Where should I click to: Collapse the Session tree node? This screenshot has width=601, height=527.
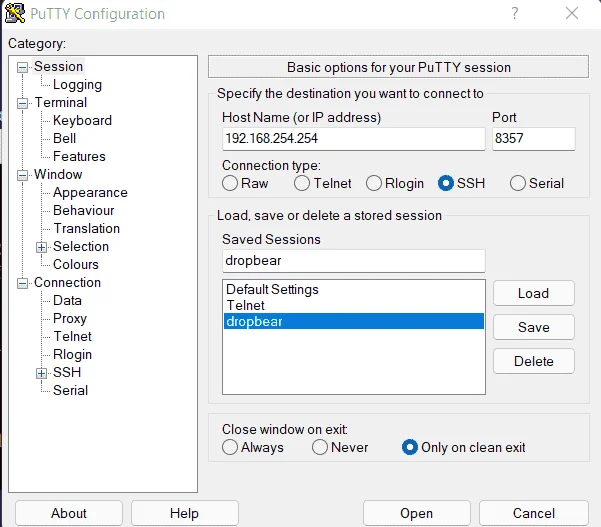[x=23, y=67]
